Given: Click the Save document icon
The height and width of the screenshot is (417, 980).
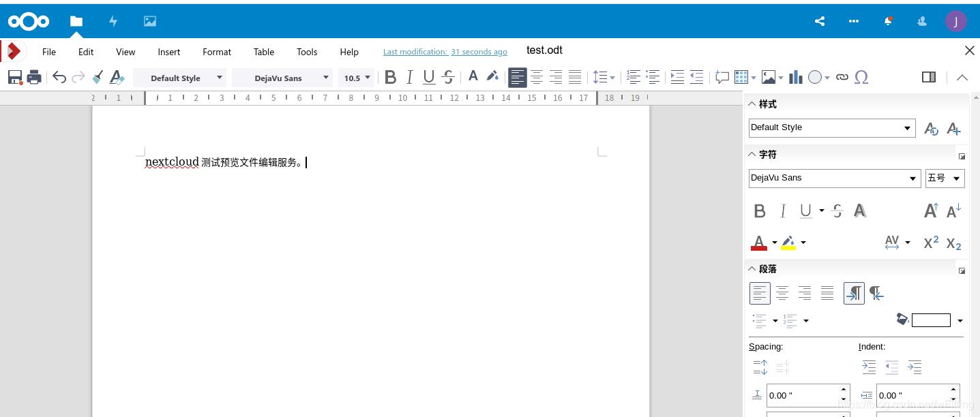Looking at the screenshot, I should pyautogui.click(x=16, y=78).
